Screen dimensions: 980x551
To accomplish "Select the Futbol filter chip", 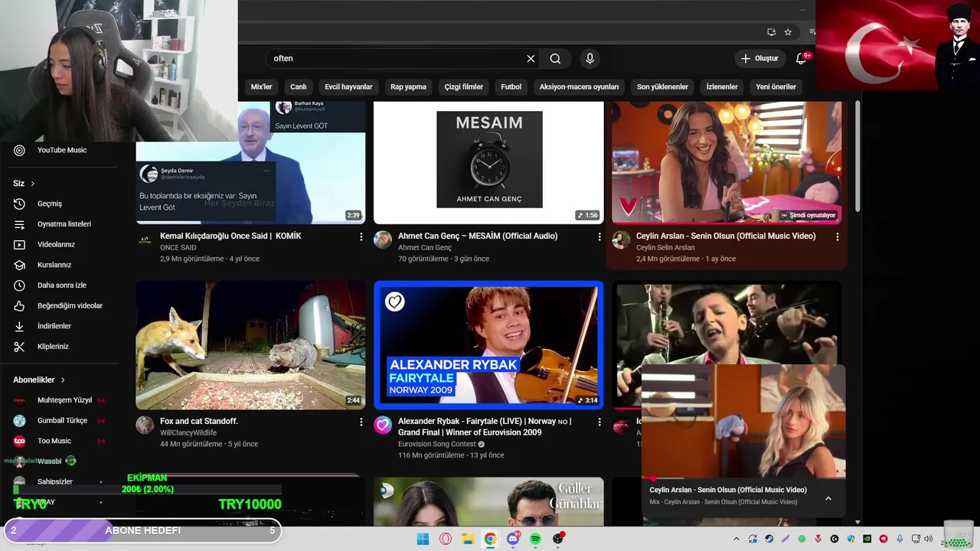I will (x=511, y=86).
